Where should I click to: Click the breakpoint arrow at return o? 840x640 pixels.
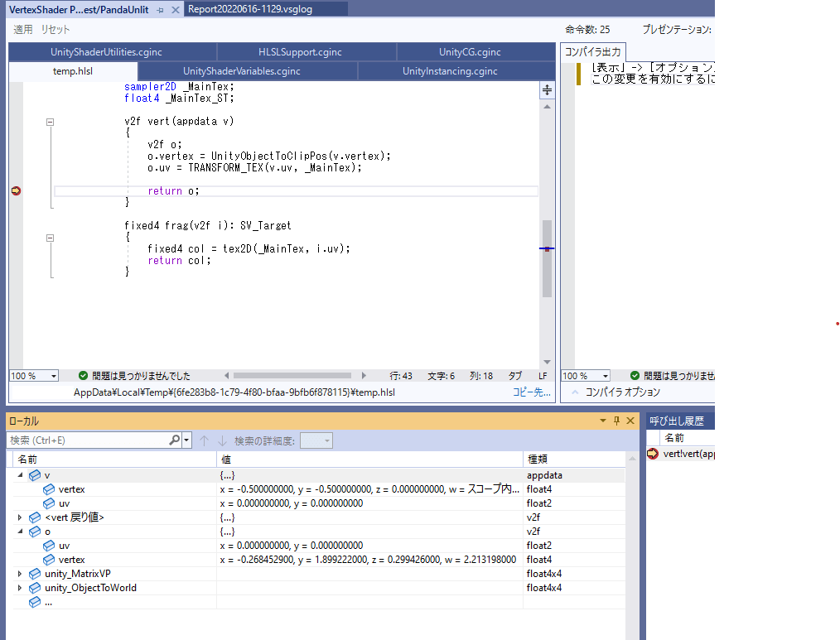coord(16,190)
